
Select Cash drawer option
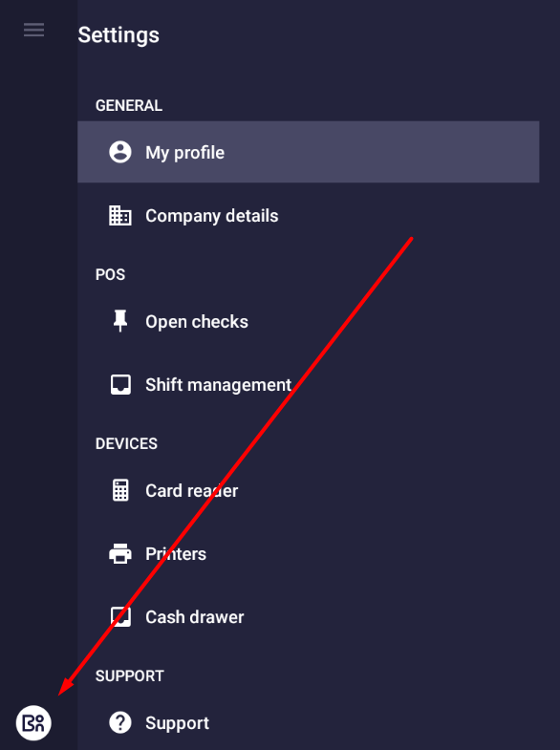coord(309,616)
